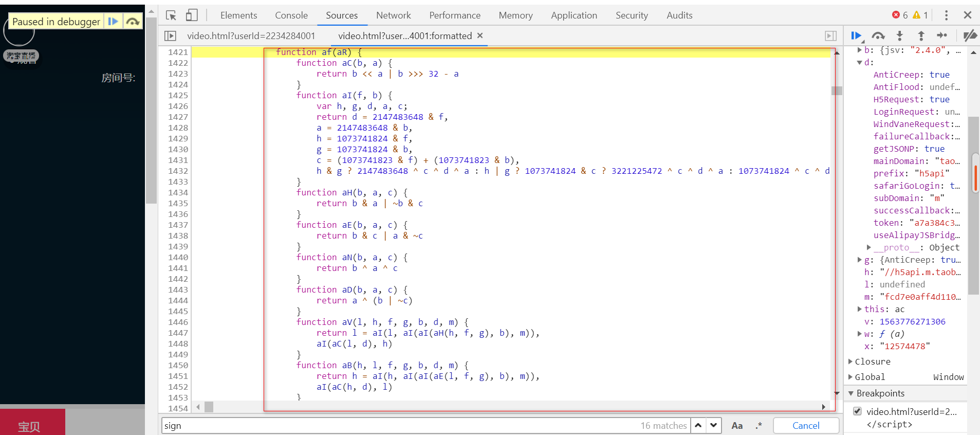Uncheck the video.html breakpoint checkbox
Screen dimensions: 980x435
coord(857,411)
